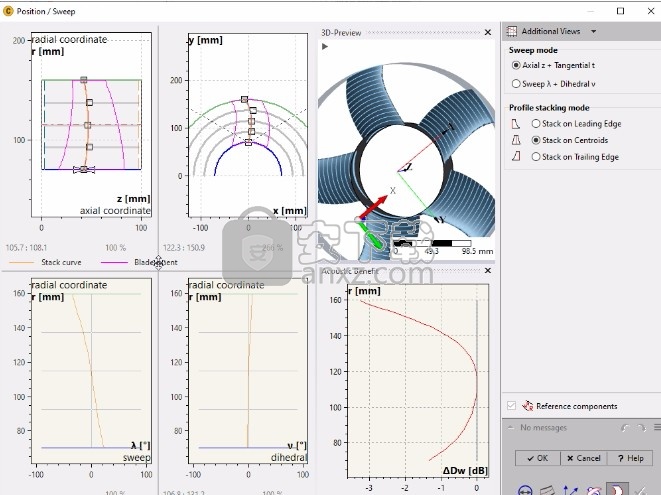Screen dimensions: 661x495
Task: Close the Acoustic Benefit panel
Action: (488, 271)
